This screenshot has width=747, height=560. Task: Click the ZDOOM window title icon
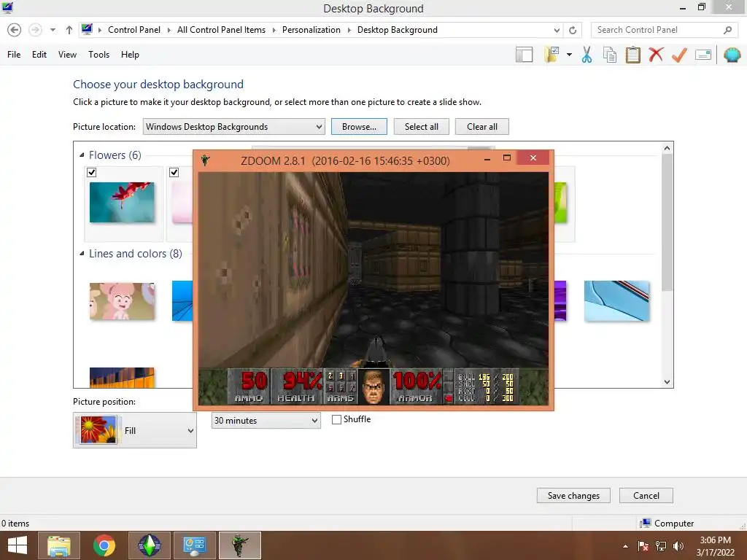pos(206,160)
